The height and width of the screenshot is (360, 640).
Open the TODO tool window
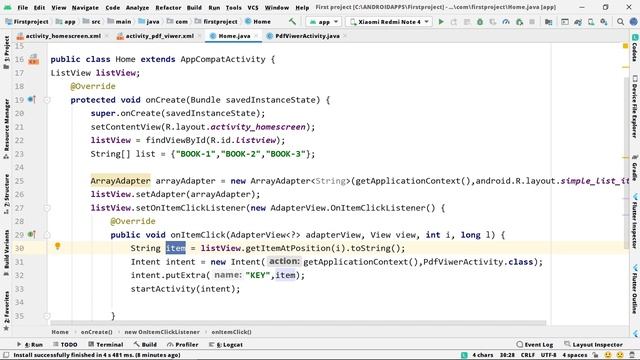coord(65,344)
